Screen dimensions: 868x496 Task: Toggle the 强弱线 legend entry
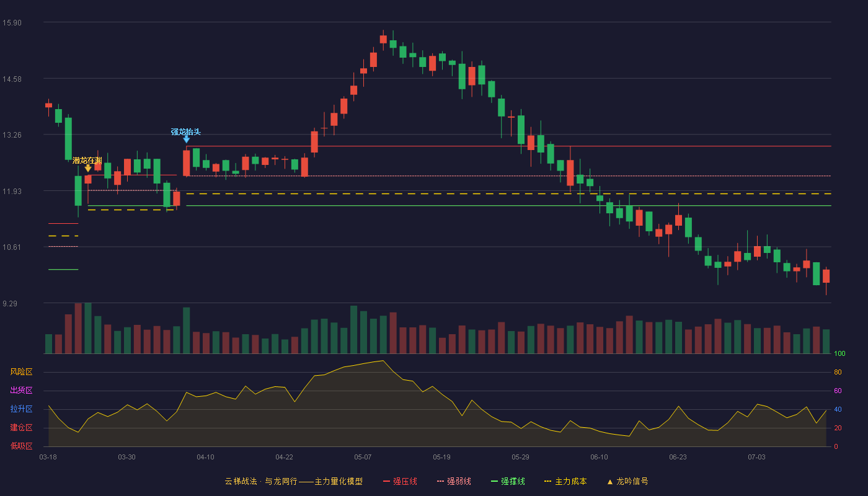pos(454,481)
